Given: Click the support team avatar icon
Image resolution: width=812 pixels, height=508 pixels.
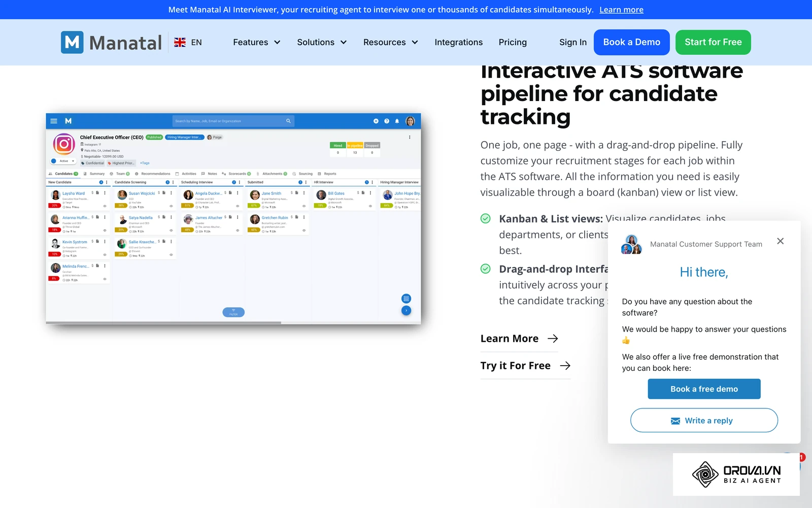Looking at the screenshot, I should pyautogui.click(x=631, y=244).
